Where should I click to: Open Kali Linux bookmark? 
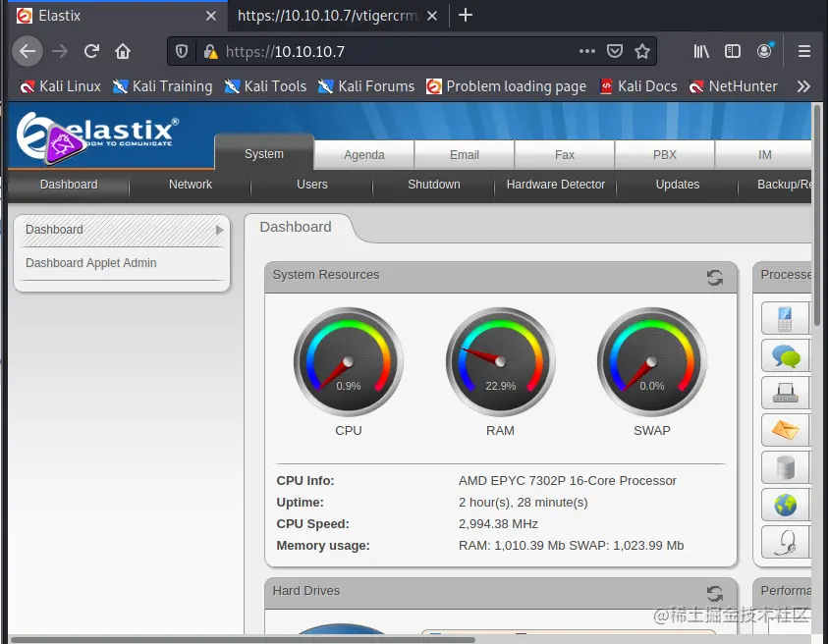coord(60,86)
